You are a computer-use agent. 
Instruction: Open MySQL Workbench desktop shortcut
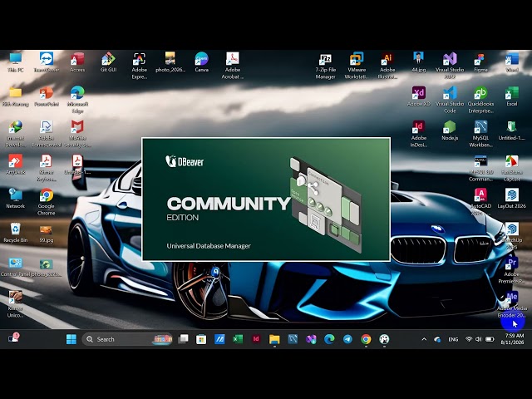pos(480,134)
